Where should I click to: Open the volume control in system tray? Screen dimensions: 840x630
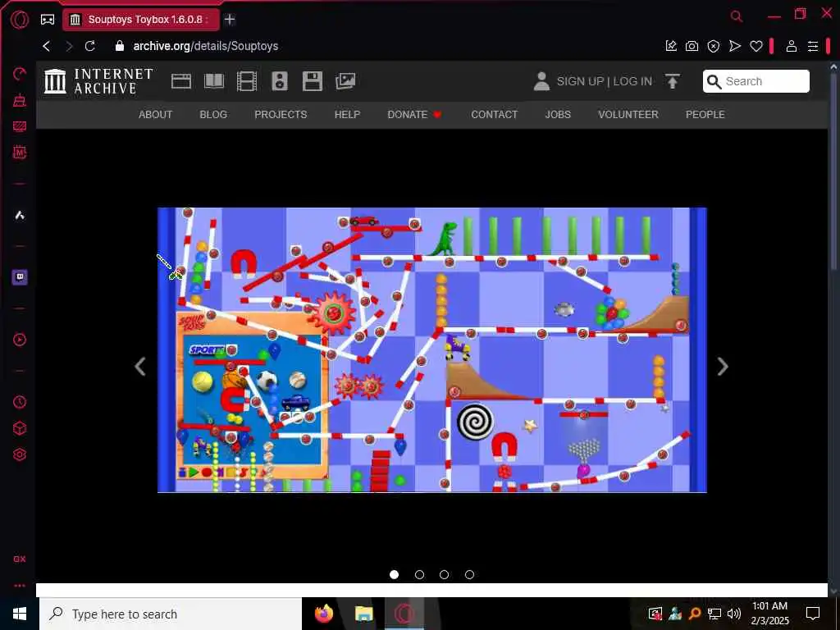pos(734,614)
